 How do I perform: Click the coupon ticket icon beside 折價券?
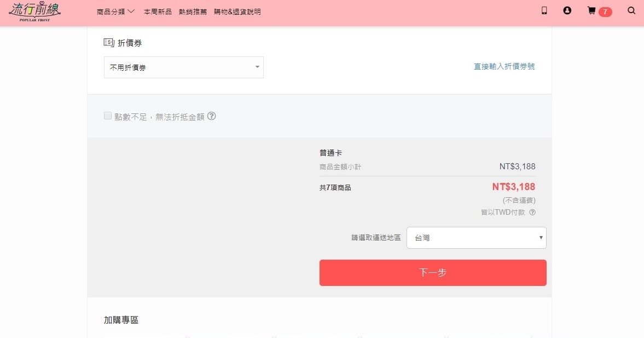pos(108,41)
